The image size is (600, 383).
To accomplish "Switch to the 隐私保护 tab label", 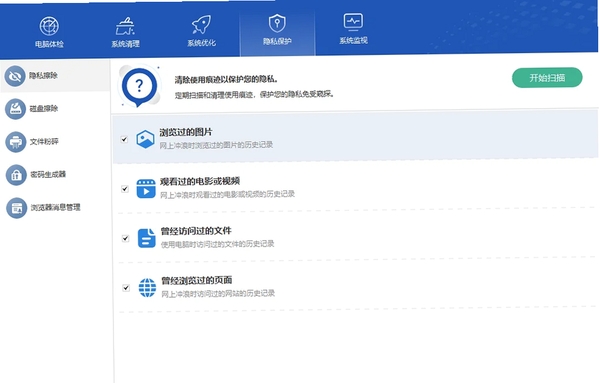I will click(x=277, y=41).
